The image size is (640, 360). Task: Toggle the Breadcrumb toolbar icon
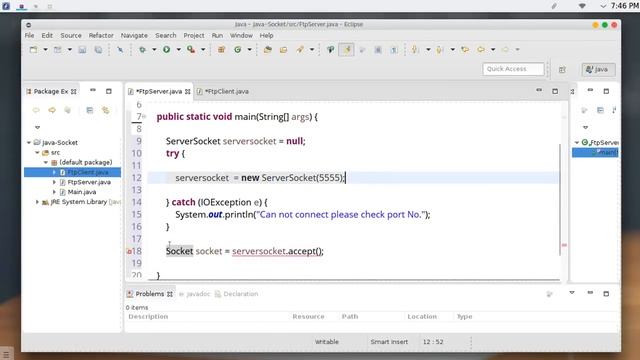pos(330,49)
